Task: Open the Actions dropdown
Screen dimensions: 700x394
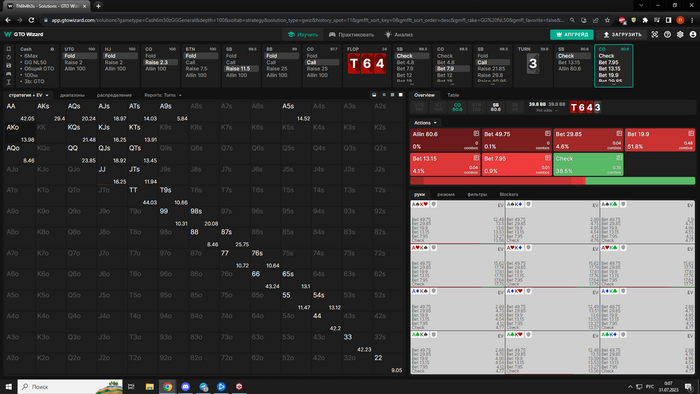Action: click(x=425, y=123)
